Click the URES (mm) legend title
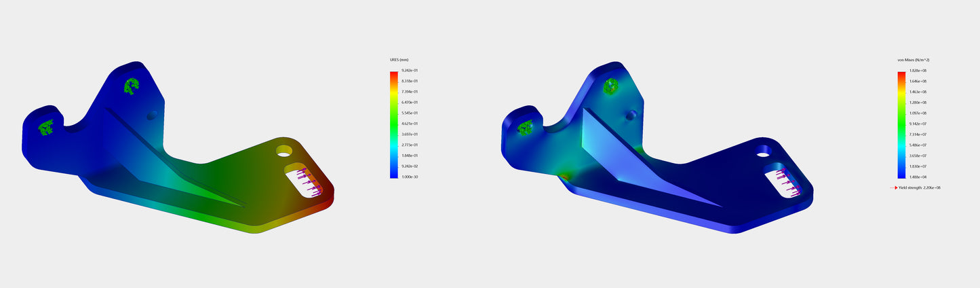The height and width of the screenshot is (288, 980). (399, 60)
